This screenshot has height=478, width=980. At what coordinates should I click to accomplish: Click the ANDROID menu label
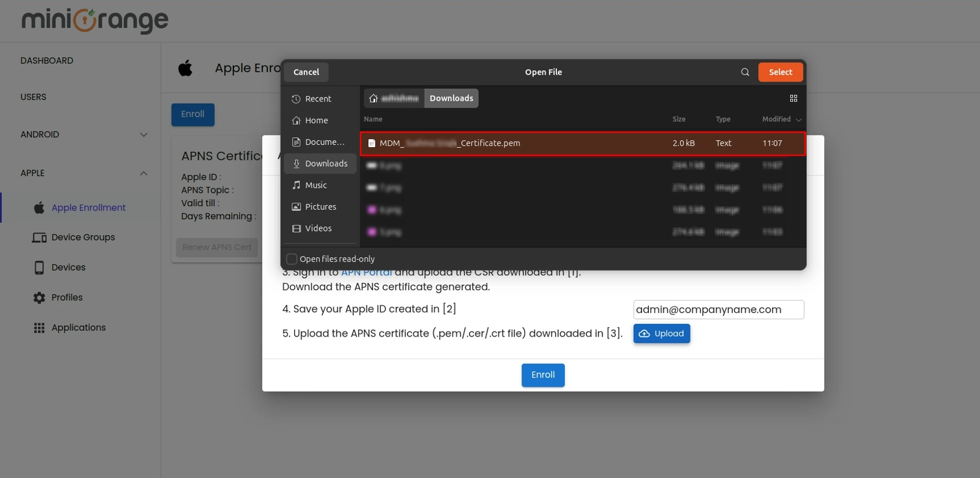point(40,134)
